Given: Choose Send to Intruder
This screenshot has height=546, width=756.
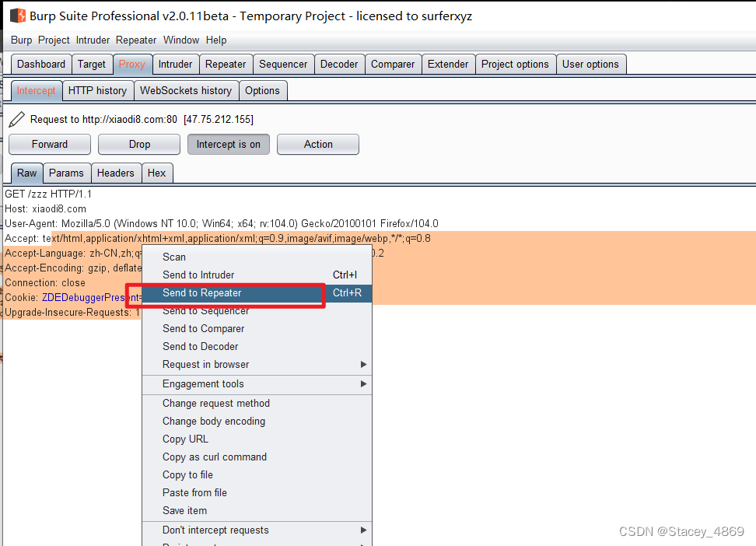Looking at the screenshot, I should pos(257,275).
